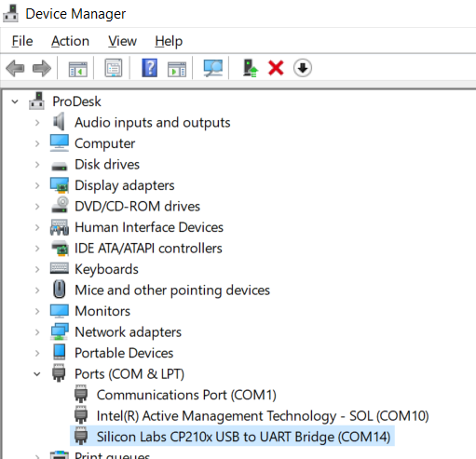
Task: Click the Disable device down-arrow icon
Action: [303, 68]
